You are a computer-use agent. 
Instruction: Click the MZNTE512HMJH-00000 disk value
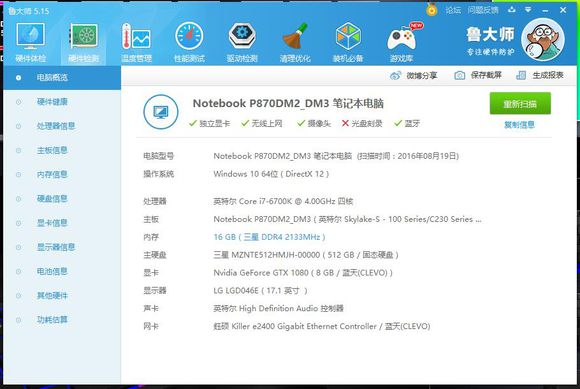pyautogui.click(x=306, y=255)
